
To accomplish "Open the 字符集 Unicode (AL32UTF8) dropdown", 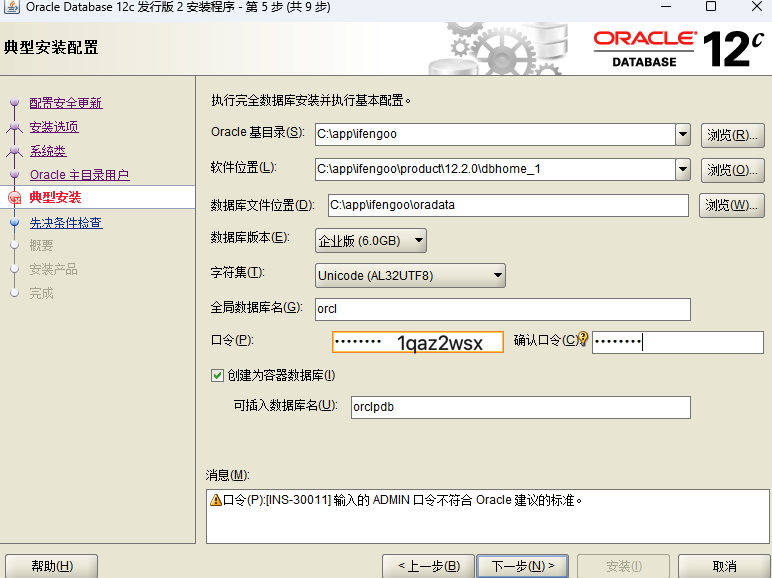I will coord(410,275).
